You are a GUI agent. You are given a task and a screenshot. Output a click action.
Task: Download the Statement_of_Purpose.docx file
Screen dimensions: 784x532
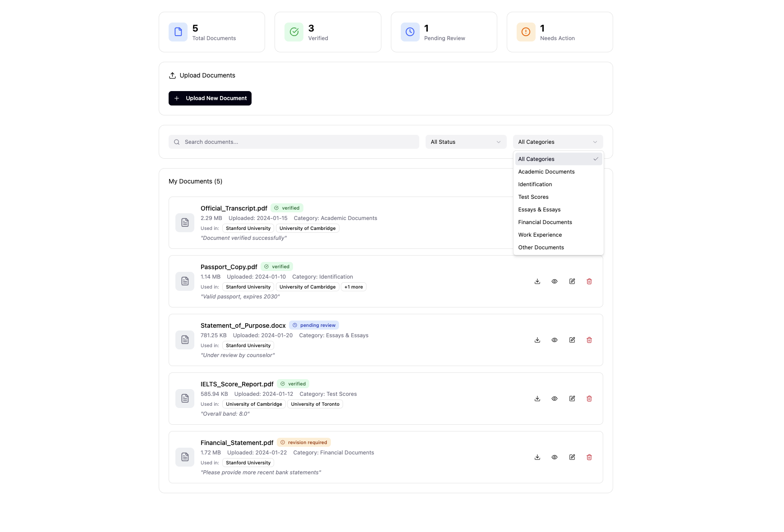(537, 340)
